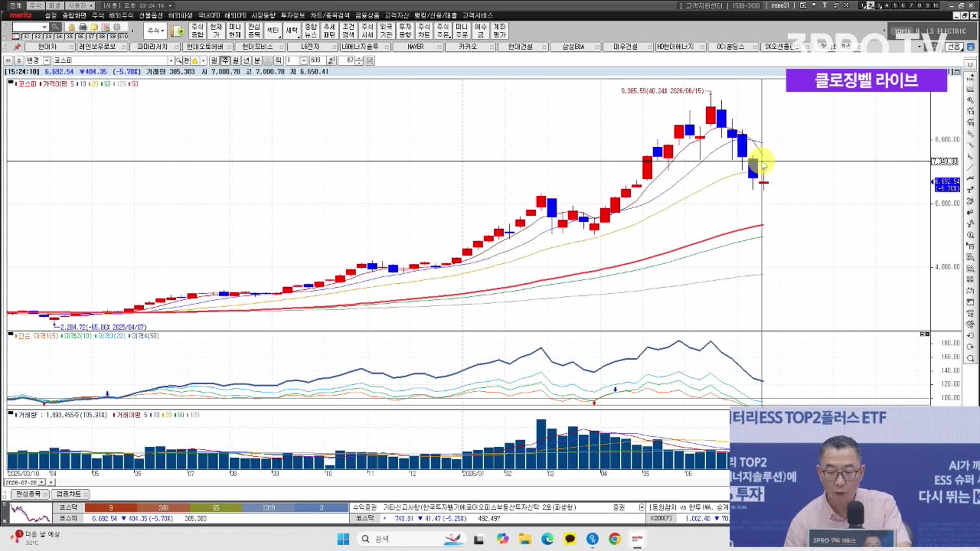
Task: Open the KakaoTalk icon in the Windows taskbar
Action: point(570,539)
